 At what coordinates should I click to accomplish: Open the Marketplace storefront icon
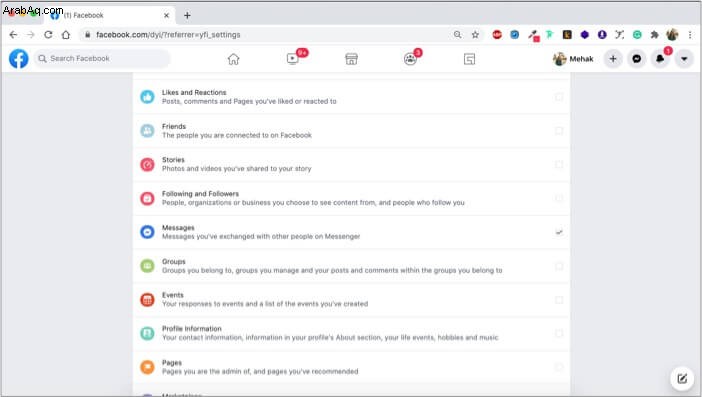(351, 59)
